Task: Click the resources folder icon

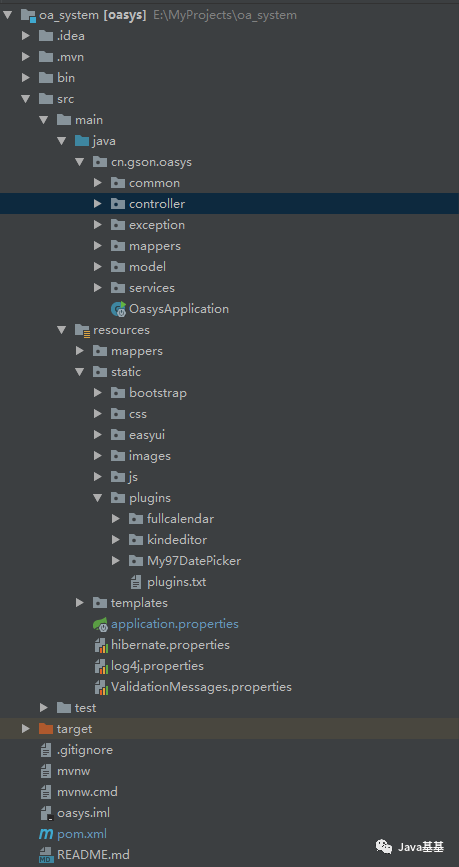Action: tap(82, 331)
